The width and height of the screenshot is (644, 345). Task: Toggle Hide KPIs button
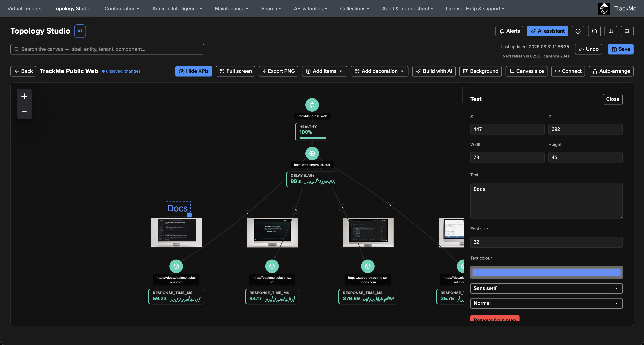click(x=193, y=71)
